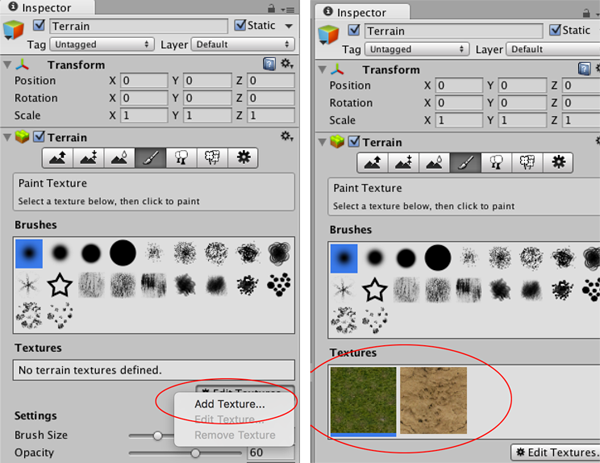Click 'No terrain textures defined.' text box

(x=154, y=370)
